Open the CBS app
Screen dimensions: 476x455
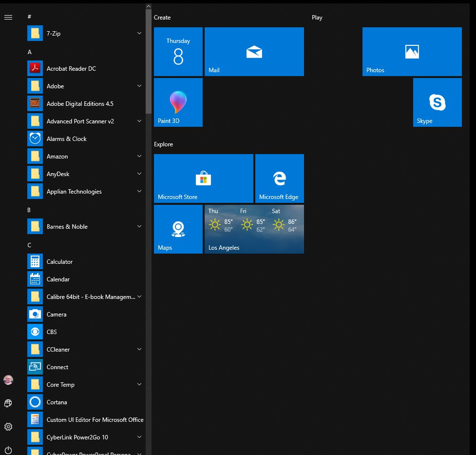point(85,332)
